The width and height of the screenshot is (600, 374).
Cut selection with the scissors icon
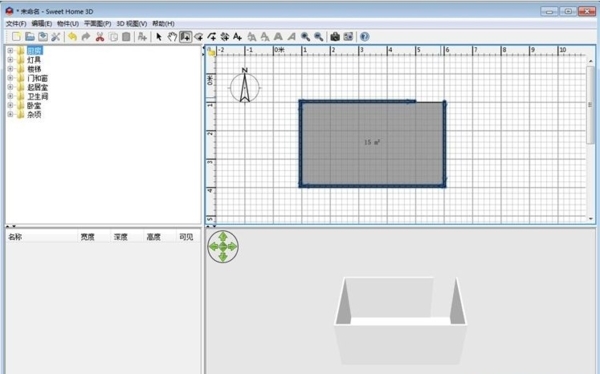(x=100, y=37)
